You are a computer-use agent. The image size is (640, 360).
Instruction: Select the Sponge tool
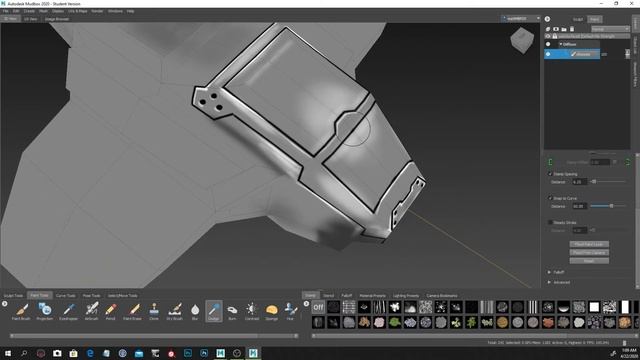pos(271,311)
